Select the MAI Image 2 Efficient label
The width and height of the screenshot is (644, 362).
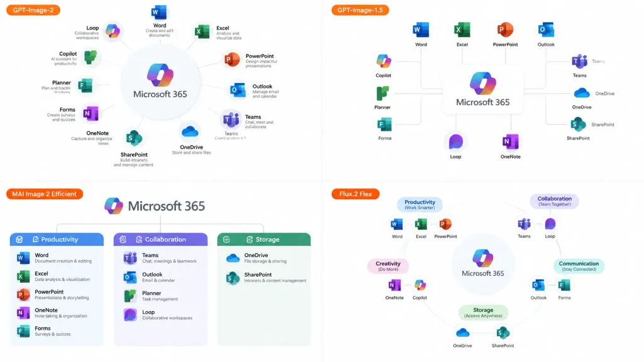45,194
